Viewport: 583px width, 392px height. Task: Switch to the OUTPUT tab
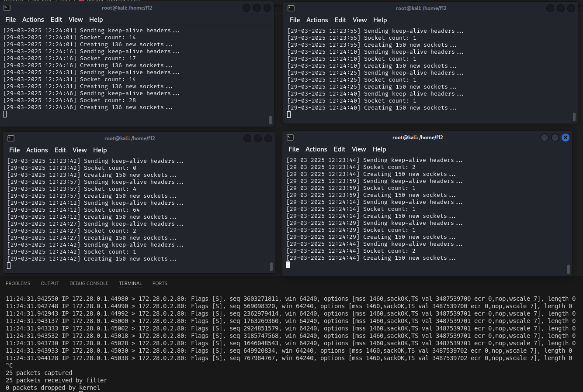(50, 283)
